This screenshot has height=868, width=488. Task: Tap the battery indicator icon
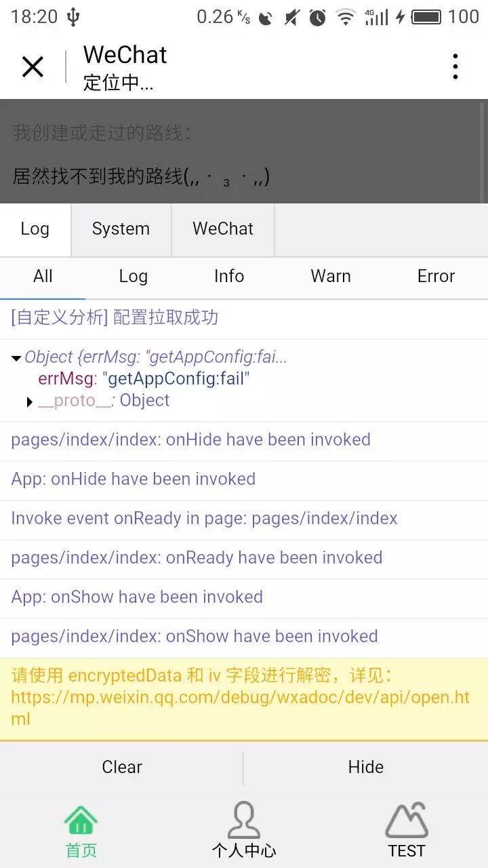click(426, 17)
